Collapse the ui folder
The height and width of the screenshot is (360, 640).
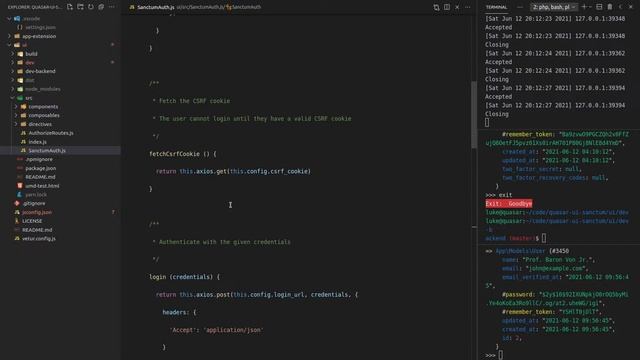pos(24,45)
